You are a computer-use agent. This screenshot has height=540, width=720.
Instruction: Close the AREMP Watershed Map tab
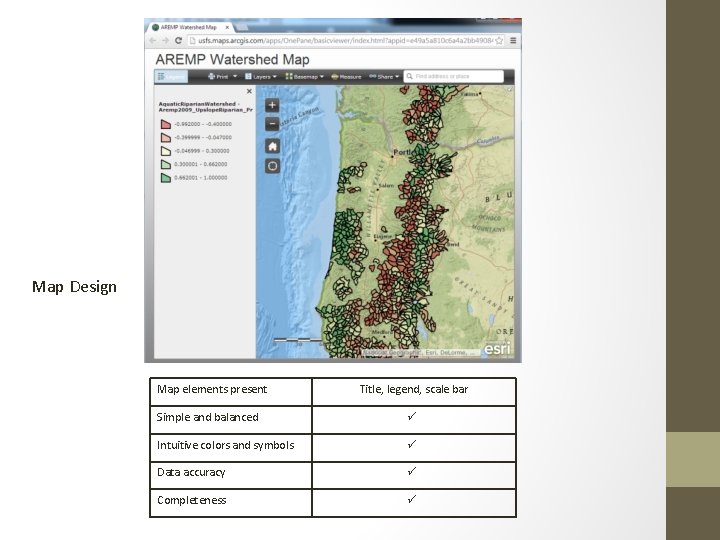pyautogui.click(x=227, y=28)
